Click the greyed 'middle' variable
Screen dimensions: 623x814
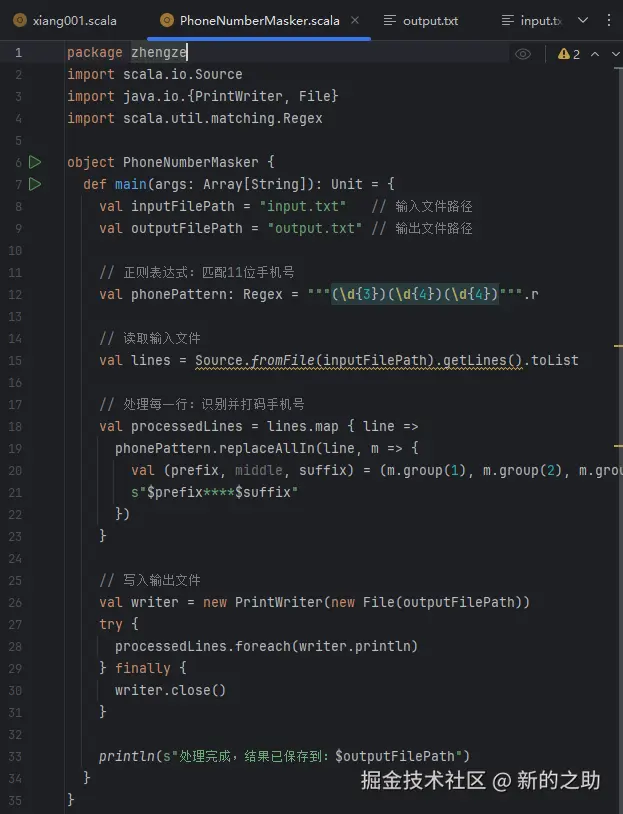click(x=259, y=470)
